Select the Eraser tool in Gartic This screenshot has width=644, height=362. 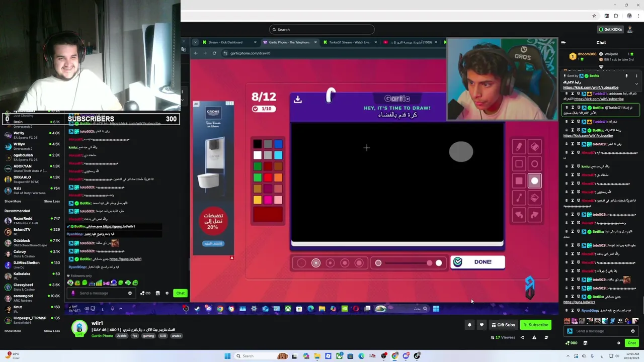coord(535,147)
